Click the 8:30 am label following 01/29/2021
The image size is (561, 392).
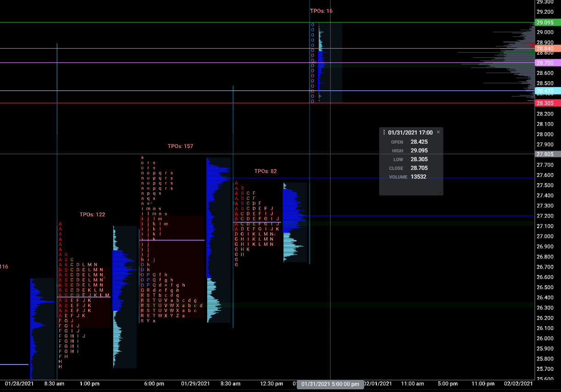230,383
